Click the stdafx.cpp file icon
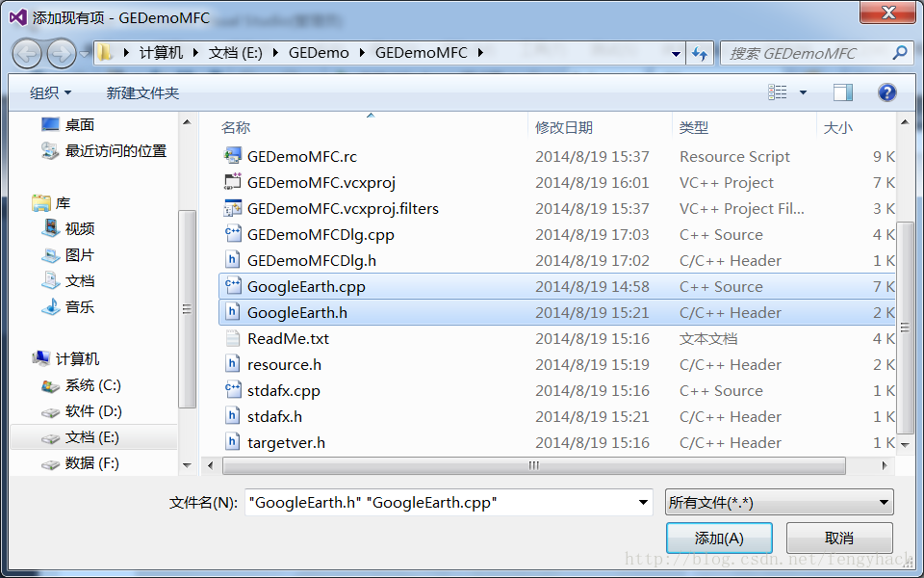This screenshot has height=578, width=924. click(233, 390)
